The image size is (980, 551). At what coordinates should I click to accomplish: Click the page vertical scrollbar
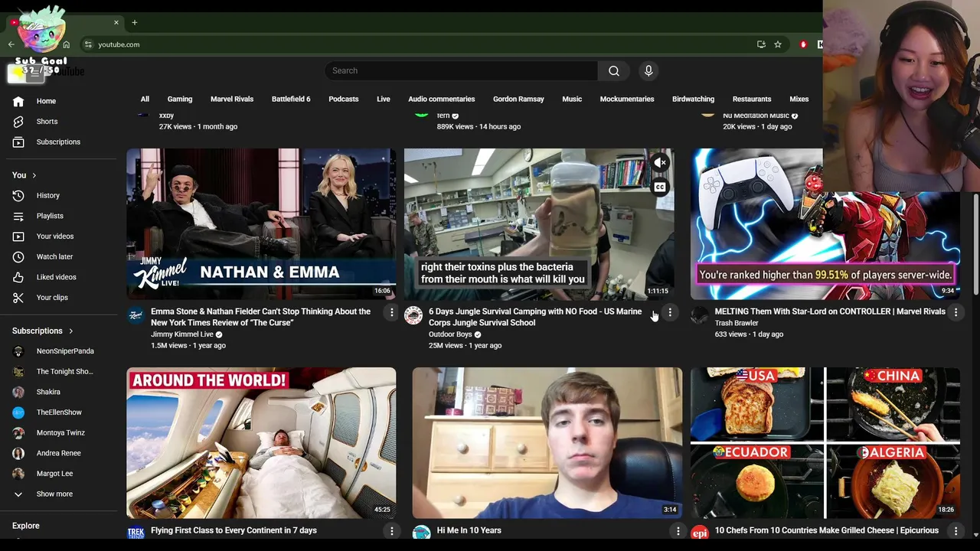coord(975,245)
